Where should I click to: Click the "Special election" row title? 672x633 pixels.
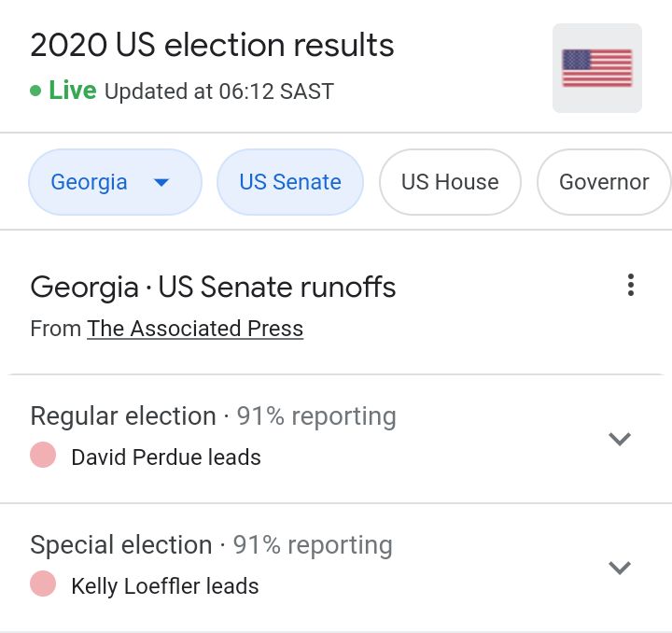pos(121,545)
